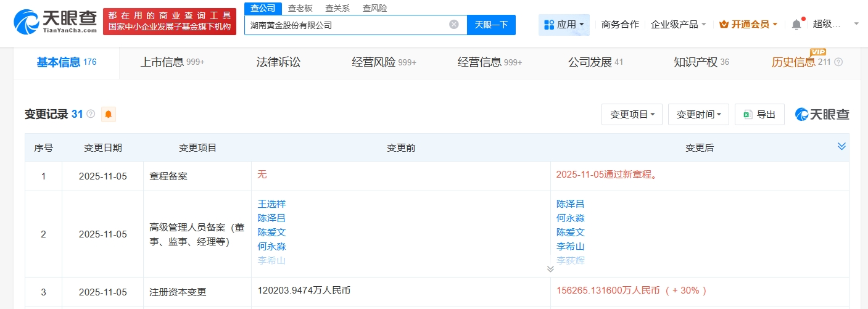
Task: Open the 经营风险 tab
Action: point(383,62)
